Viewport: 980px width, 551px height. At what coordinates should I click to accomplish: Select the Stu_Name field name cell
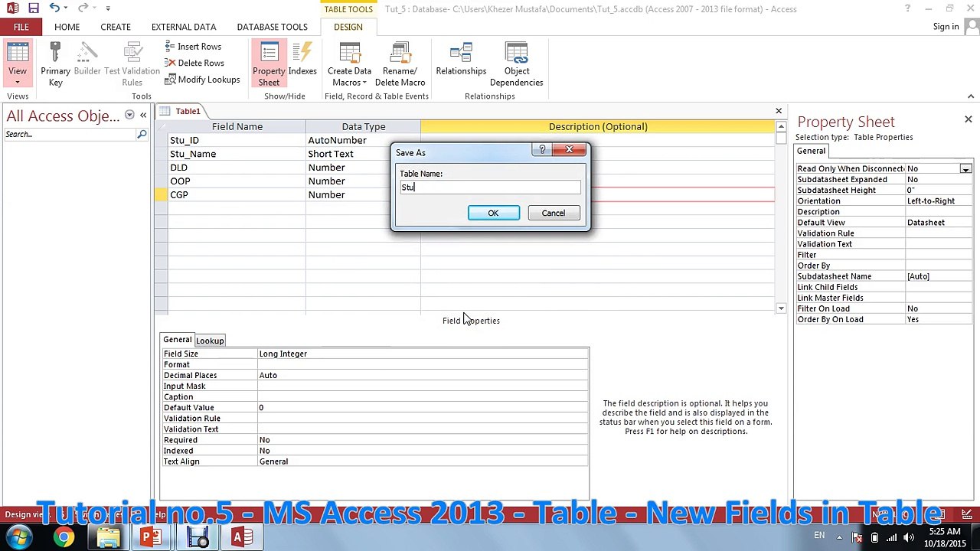pos(237,154)
